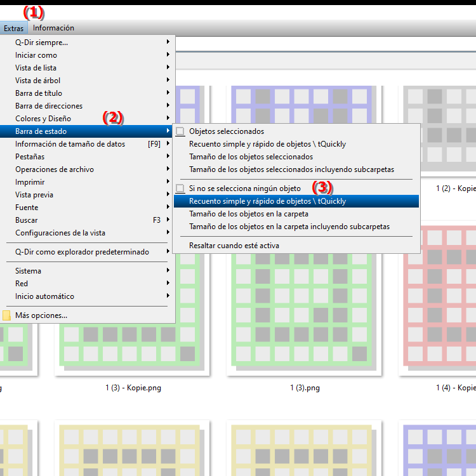Open Pestañas submenu

(88, 157)
